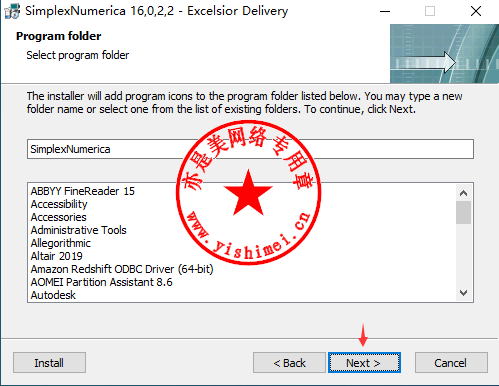Click the SimplexNumerica installer title bar icon
Screen dimensions: 499x386
pos(12,11)
